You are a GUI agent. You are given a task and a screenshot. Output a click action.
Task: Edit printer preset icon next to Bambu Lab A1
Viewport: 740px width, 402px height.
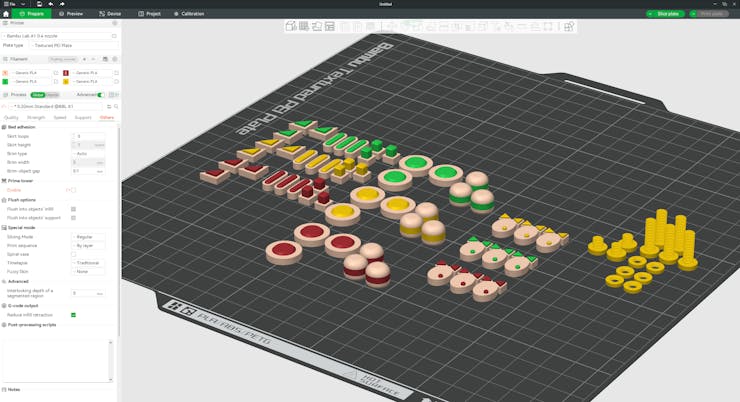(x=114, y=36)
